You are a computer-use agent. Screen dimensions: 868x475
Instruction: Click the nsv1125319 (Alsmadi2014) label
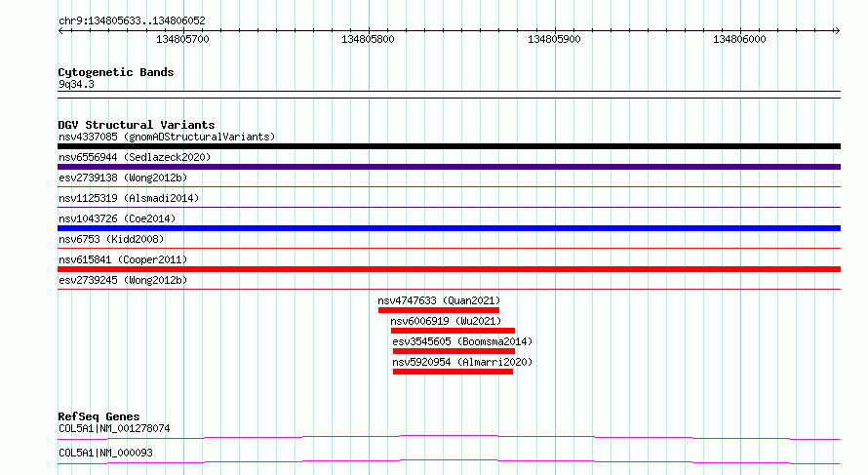129,198
